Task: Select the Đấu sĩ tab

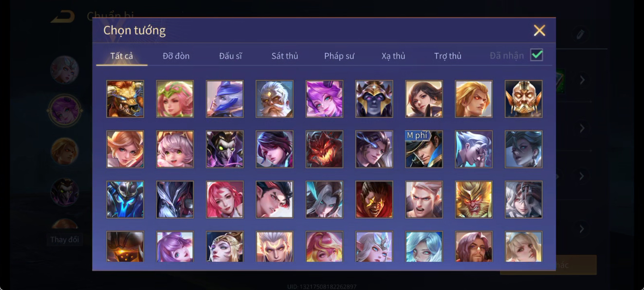Action: pyautogui.click(x=231, y=56)
